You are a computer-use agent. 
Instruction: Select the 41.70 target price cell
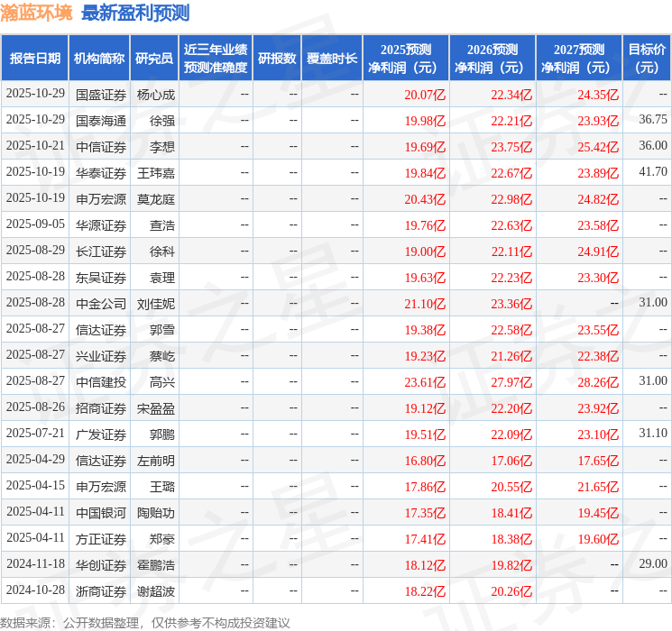click(x=652, y=173)
